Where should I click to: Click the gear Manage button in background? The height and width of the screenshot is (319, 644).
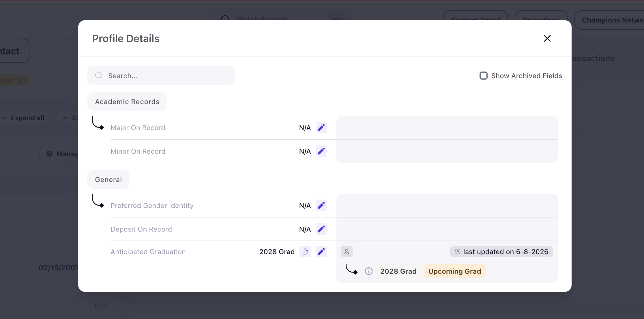point(59,154)
